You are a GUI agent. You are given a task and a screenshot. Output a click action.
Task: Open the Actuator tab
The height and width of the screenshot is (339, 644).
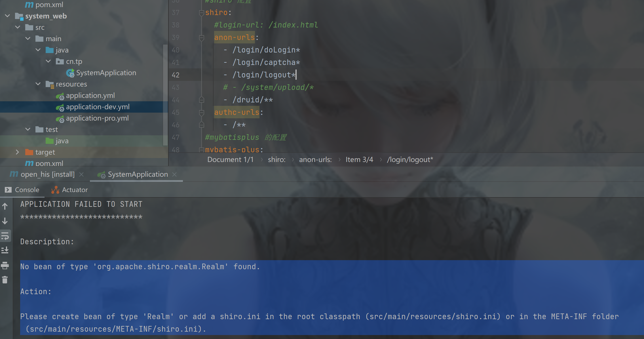point(69,190)
